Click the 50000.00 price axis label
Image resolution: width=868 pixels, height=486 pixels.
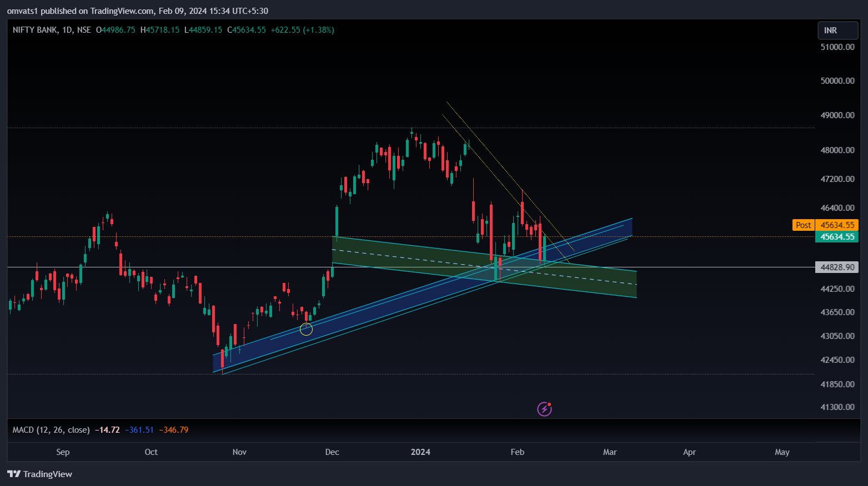coord(837,80)
